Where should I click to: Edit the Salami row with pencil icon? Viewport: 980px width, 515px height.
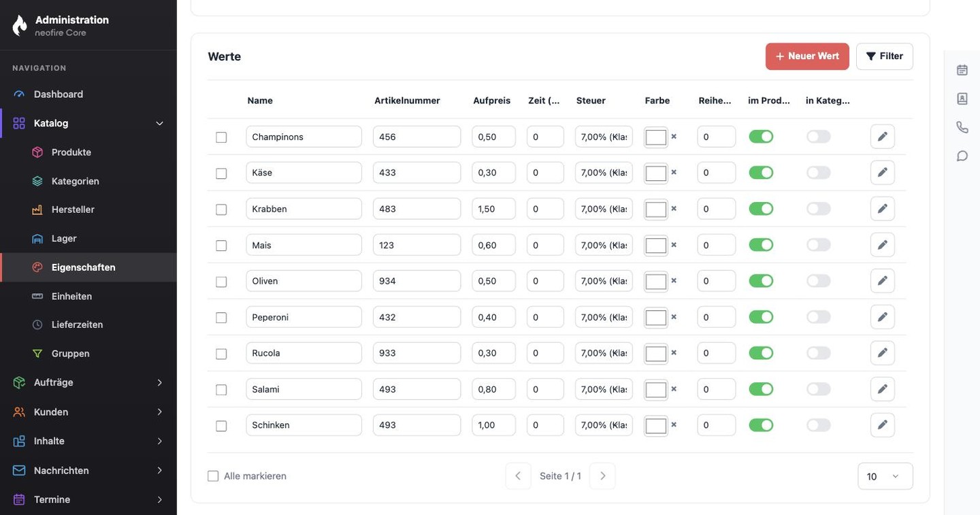pyautogui.click(x=883, y=389)
